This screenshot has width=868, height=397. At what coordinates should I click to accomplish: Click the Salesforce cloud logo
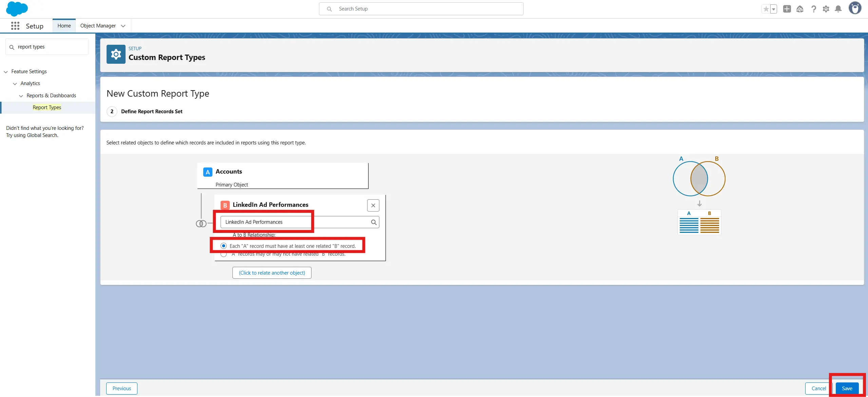[x=17, y=8]
